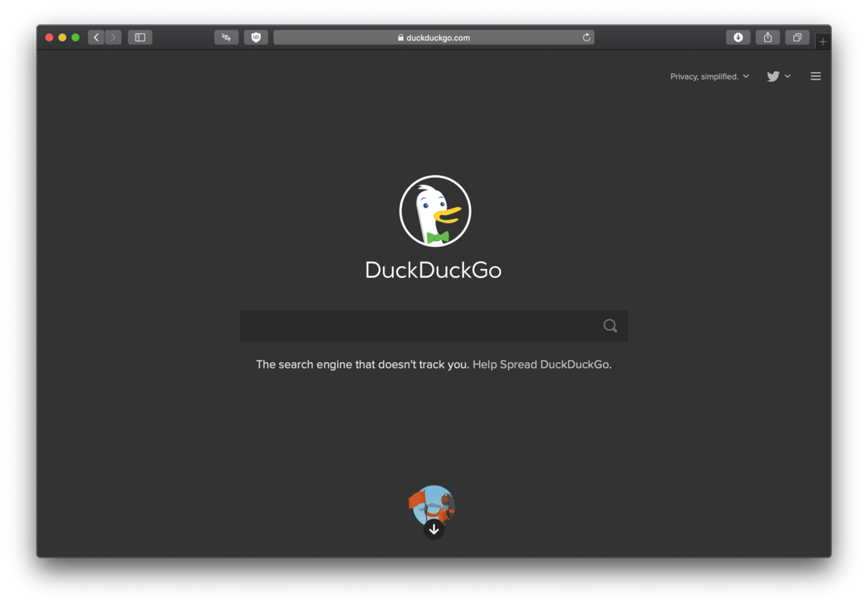
Task: Open the Twitter bird dropdown
Action: (779, 77)
